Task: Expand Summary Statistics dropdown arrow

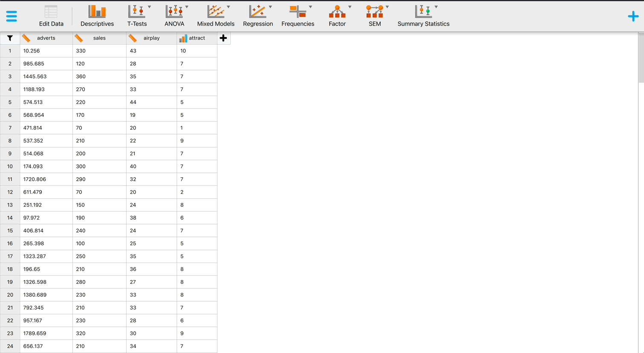Action: pos(436,7)
